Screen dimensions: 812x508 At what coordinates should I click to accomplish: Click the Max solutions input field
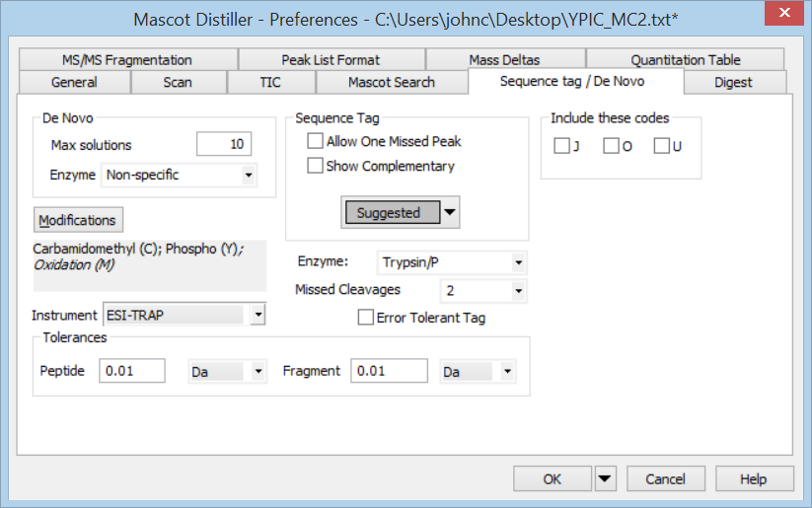224,144
